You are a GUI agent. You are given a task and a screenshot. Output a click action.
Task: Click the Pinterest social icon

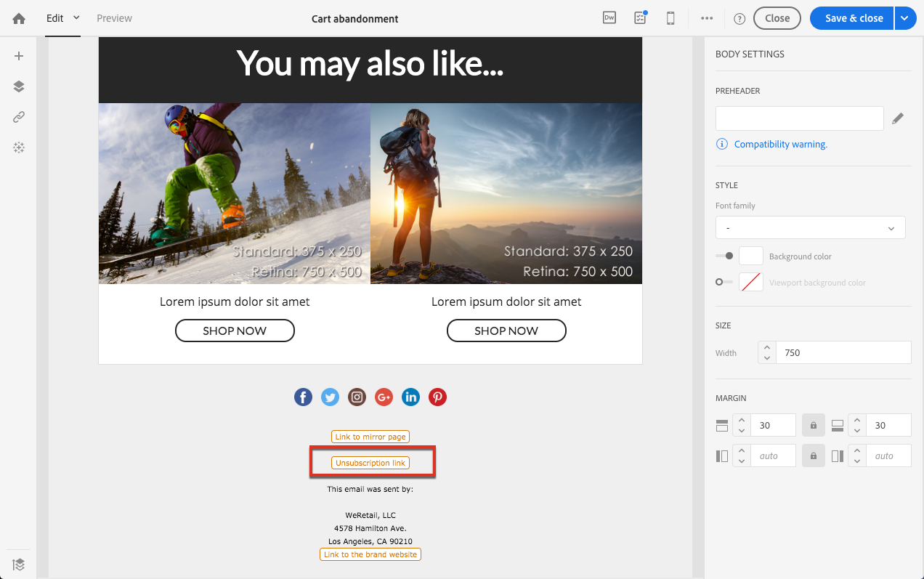437,397
